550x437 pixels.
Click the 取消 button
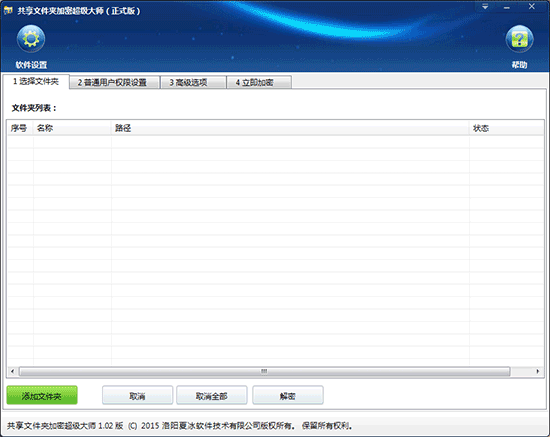pyautogui.click(x=137, y=396)
